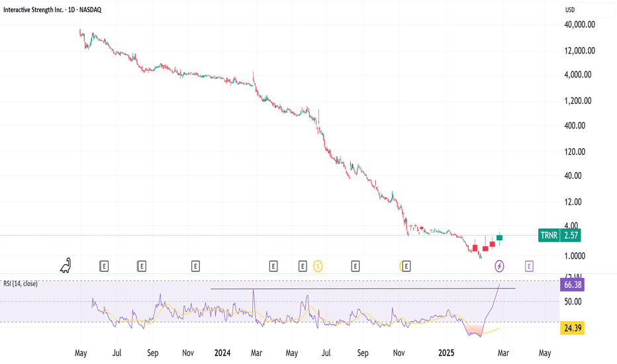
Task: Click the 40,000.00 price axis label
Action: pyautogui.click(x=579, y=24)
